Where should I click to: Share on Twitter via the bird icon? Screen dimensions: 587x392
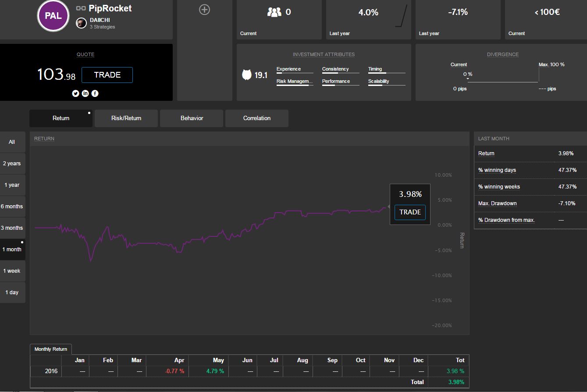point(75,93)
